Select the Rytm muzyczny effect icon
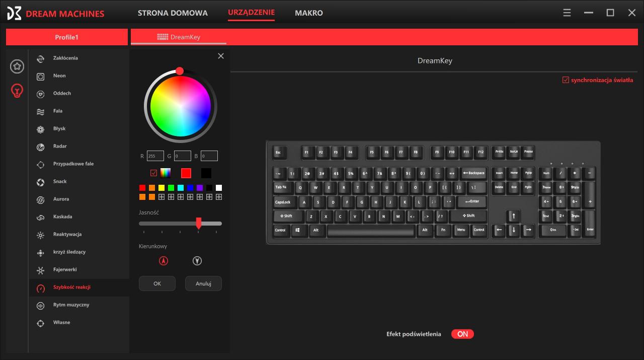 (x=41, y=306)
